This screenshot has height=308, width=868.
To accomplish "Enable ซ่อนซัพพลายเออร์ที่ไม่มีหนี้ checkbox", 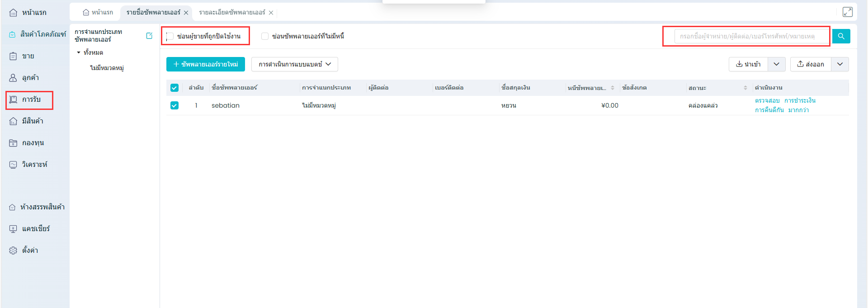I will click(265, 36).
